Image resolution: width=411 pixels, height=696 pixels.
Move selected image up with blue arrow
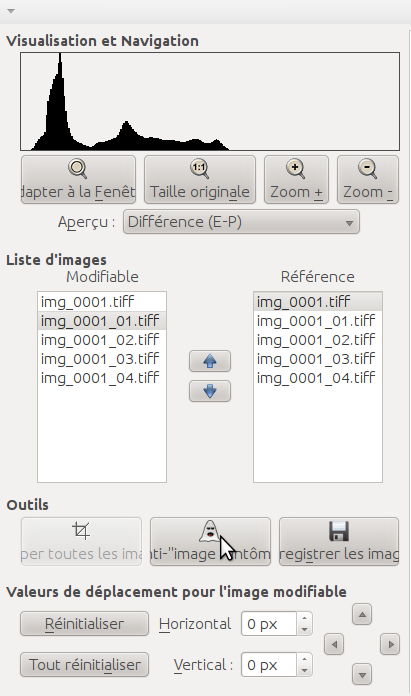click(x=210, y=361)
